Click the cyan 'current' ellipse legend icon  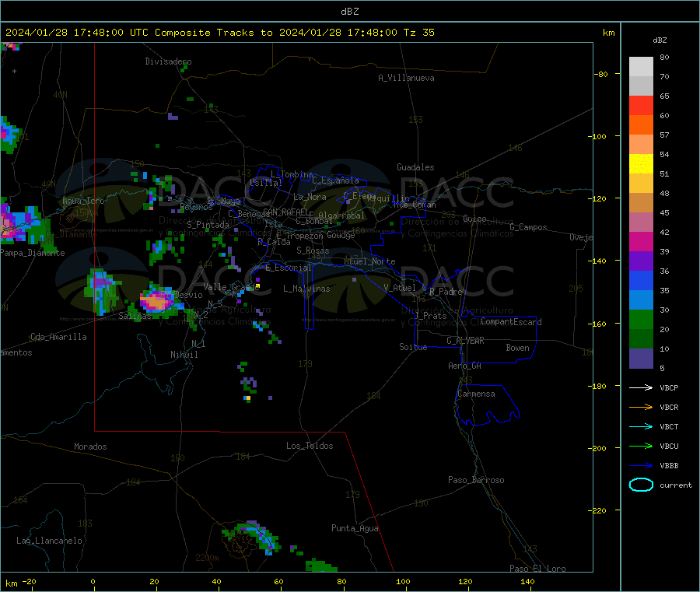tap(641, 485)
